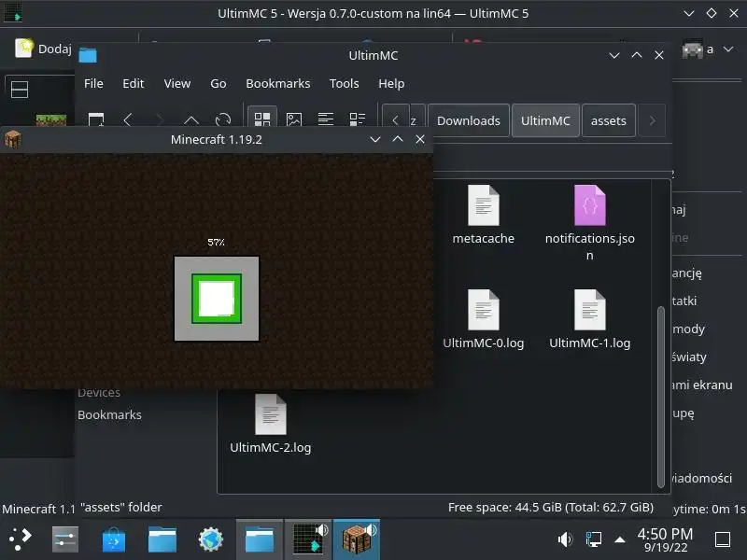The height and width of the screenshot is (560, 747).
Task: Open the Edit menu
Action: [133, 83]
